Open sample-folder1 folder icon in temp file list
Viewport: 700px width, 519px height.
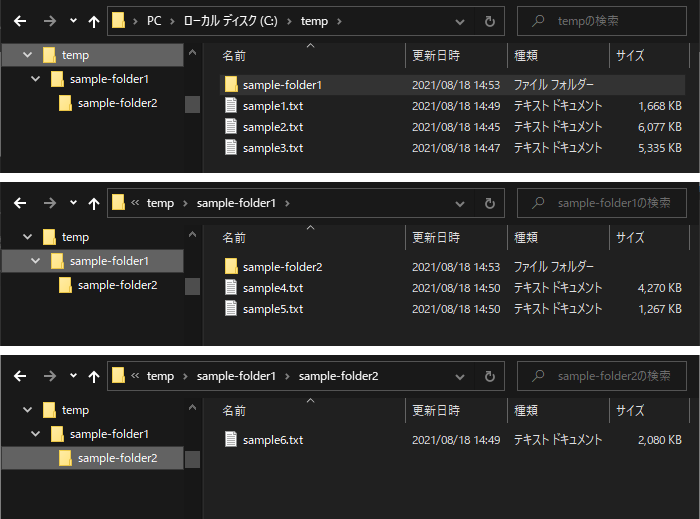[231, 85]
